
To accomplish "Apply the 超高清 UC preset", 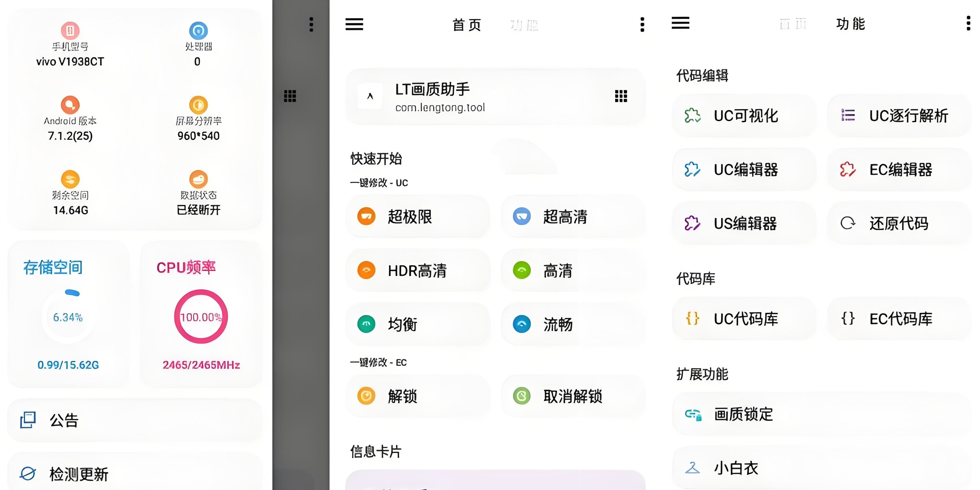I will pyautogui.click(x=573, y=216).
